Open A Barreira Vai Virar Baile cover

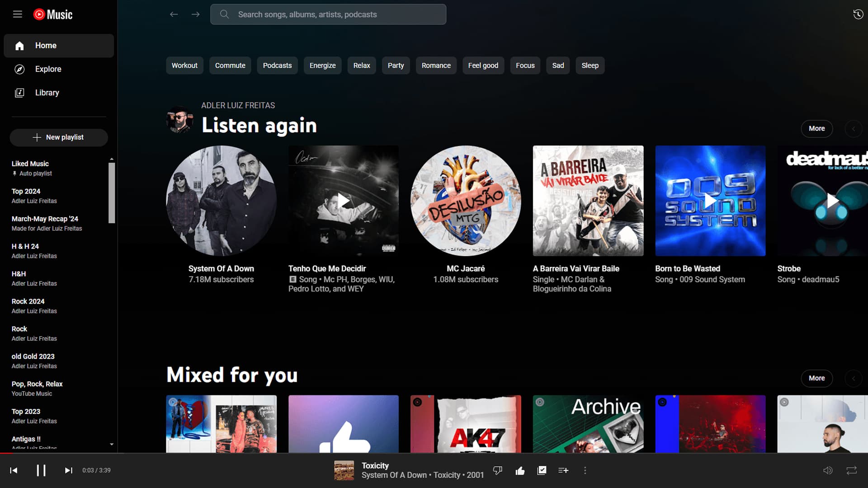588,201
